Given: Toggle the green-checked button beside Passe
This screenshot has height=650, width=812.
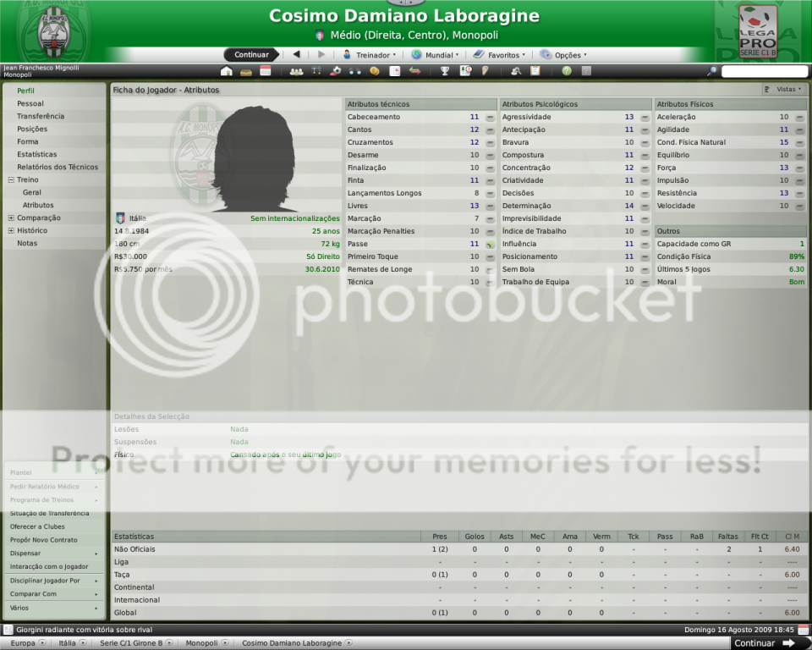Looking at the screenshot, I should (x=490, y=245).
